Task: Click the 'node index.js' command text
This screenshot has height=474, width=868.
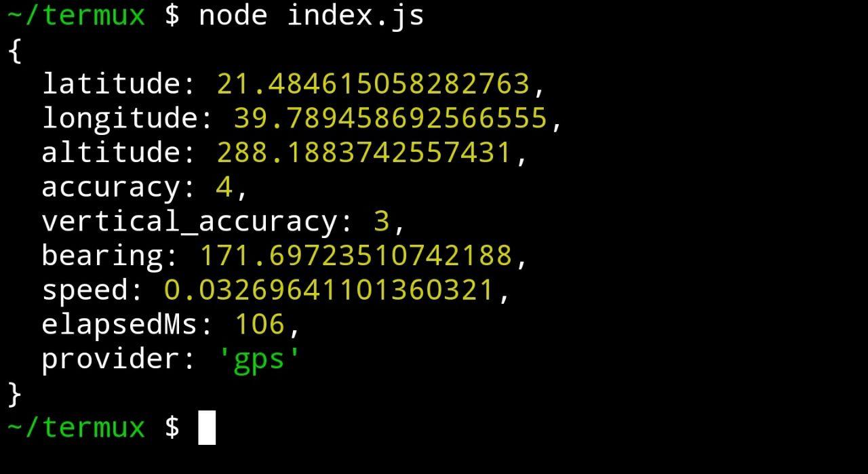Action: 311,15
